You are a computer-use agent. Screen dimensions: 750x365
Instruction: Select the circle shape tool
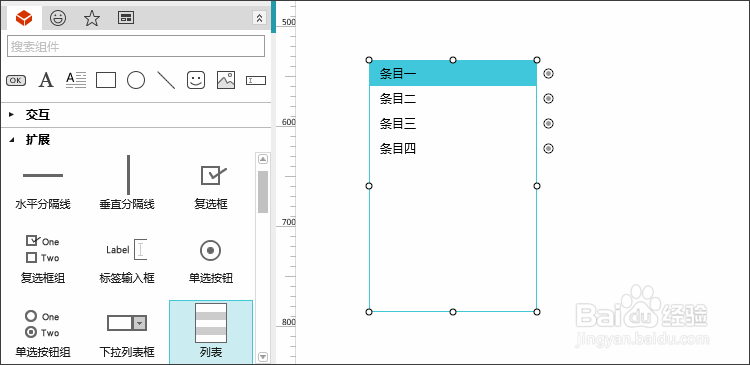(x=136, y=80)
